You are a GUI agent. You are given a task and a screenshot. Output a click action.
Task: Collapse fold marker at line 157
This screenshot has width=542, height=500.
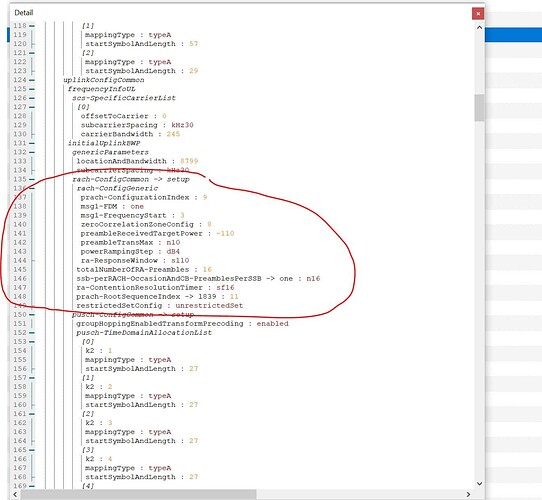32,378
